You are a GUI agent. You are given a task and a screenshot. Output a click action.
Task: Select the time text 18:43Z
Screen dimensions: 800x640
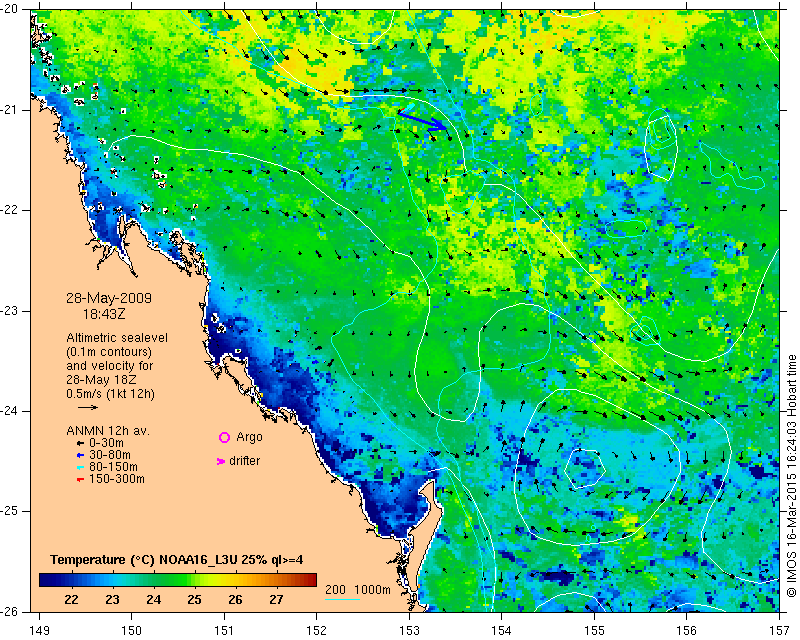click(104, 314)
